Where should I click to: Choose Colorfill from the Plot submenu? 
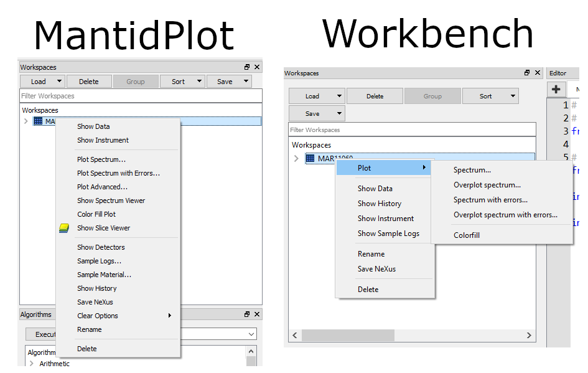pos(466,235)
